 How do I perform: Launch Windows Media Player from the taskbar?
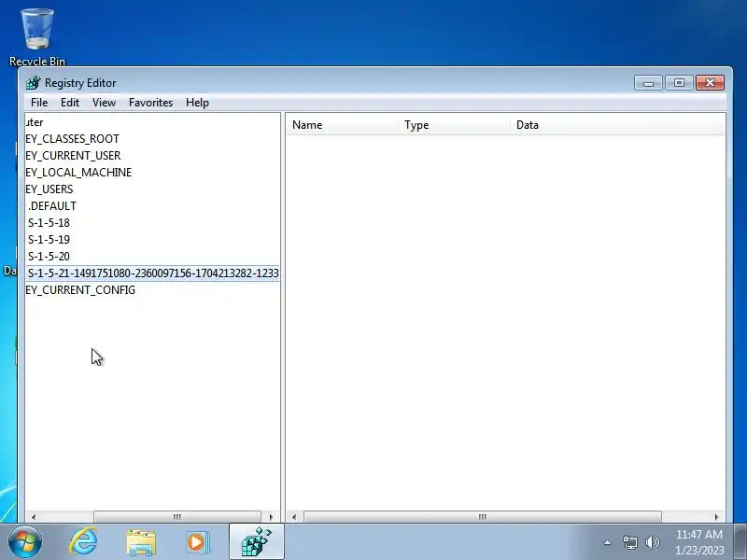[196, 542]
